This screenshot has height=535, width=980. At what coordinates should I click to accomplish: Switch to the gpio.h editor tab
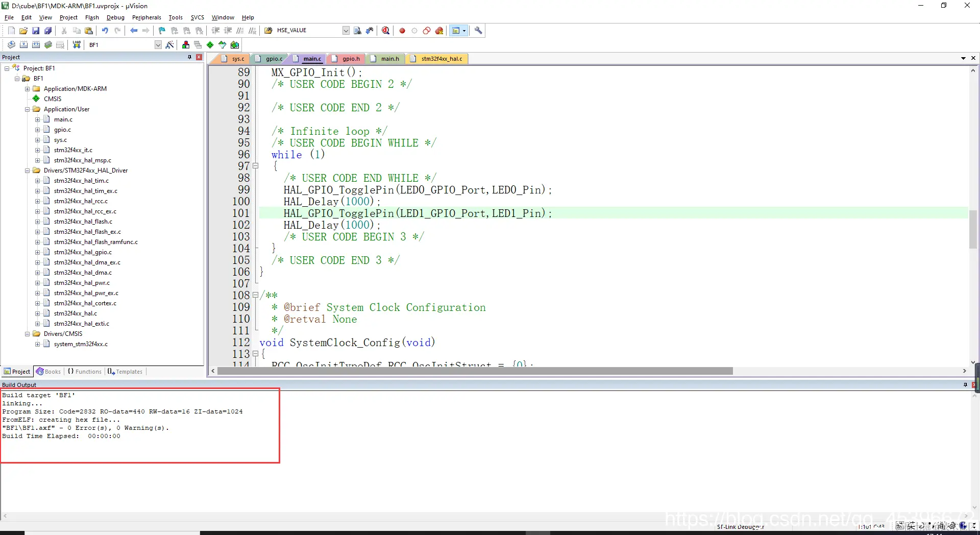347,59
